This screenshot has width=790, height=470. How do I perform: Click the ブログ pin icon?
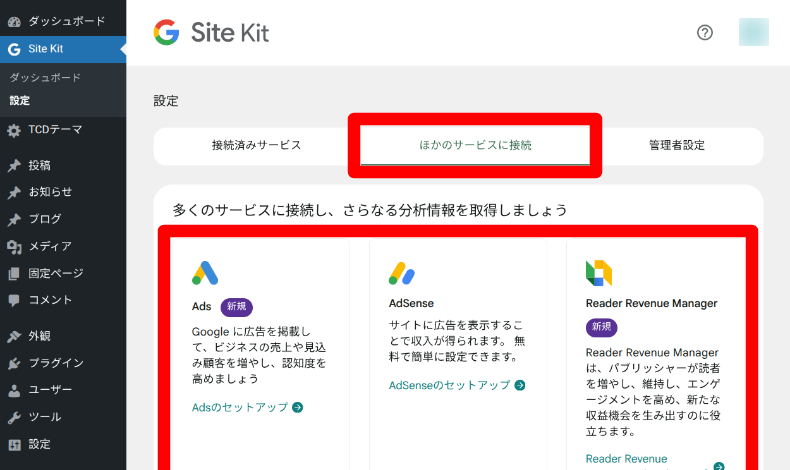14,220
